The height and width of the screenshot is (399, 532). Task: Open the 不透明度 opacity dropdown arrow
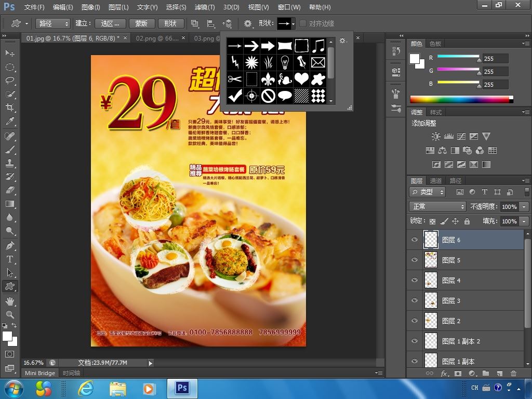pos(523,207)
